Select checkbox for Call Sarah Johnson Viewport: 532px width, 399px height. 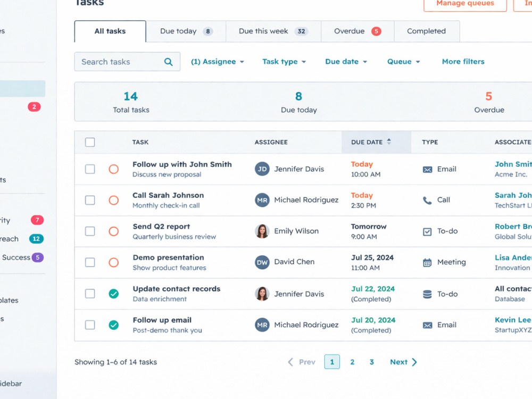(90, 200)
